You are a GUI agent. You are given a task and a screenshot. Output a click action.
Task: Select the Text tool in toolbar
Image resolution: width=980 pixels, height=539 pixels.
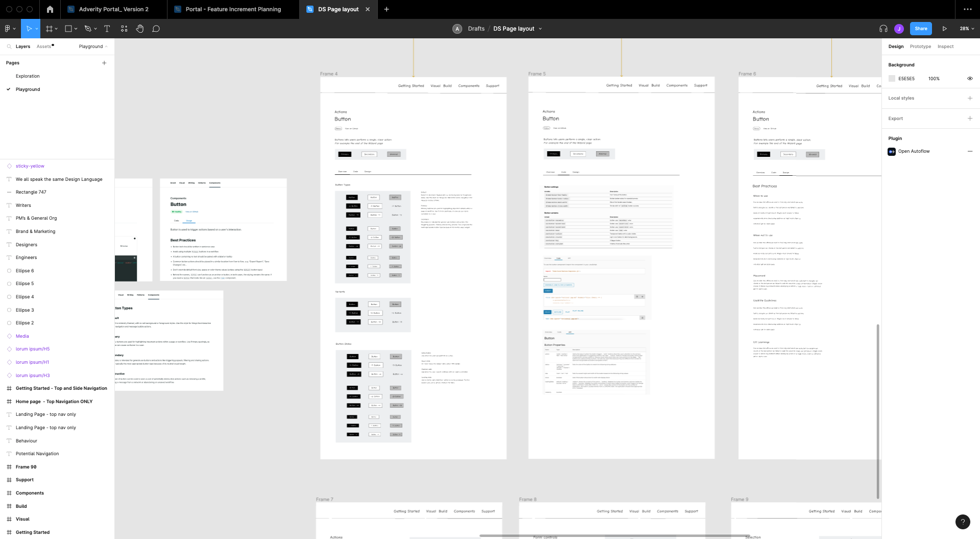pos(107,29)
